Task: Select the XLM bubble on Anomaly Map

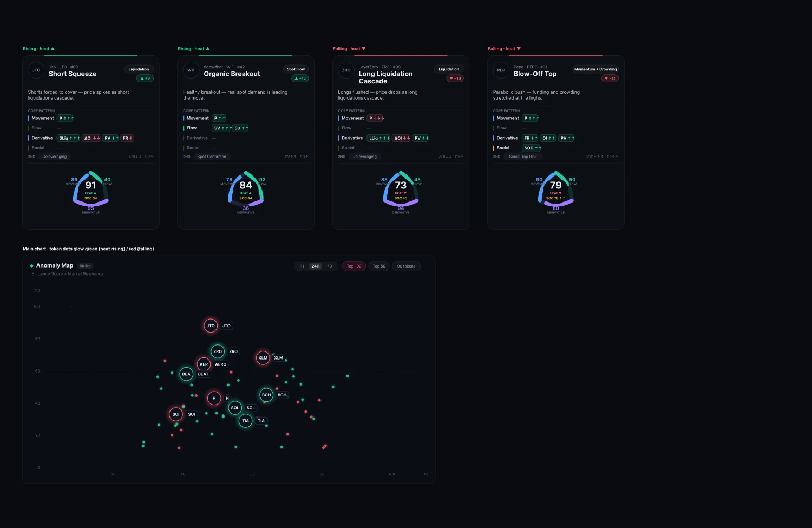Action: point(263,358)
